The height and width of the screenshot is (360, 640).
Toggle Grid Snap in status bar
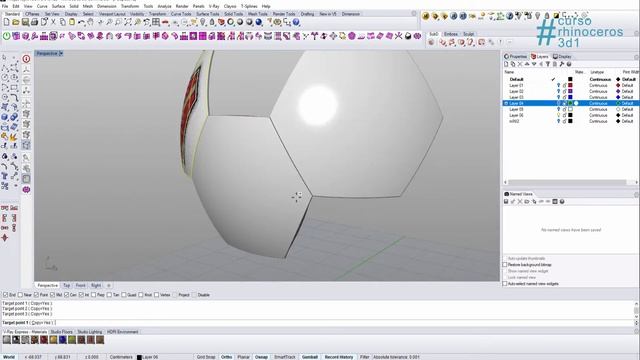pos(206,357)
